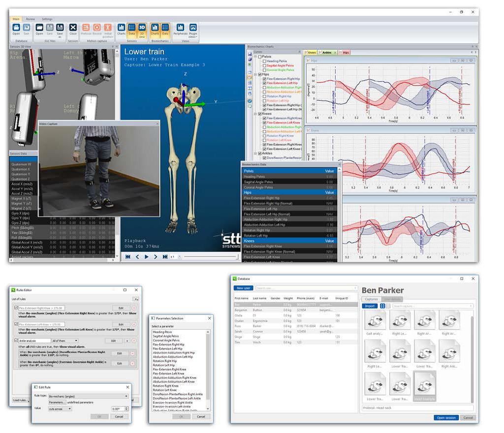Viewport: 504px width, 433px height.
Task: Switch to the Review ribbon tab
Action: [30, 19]
